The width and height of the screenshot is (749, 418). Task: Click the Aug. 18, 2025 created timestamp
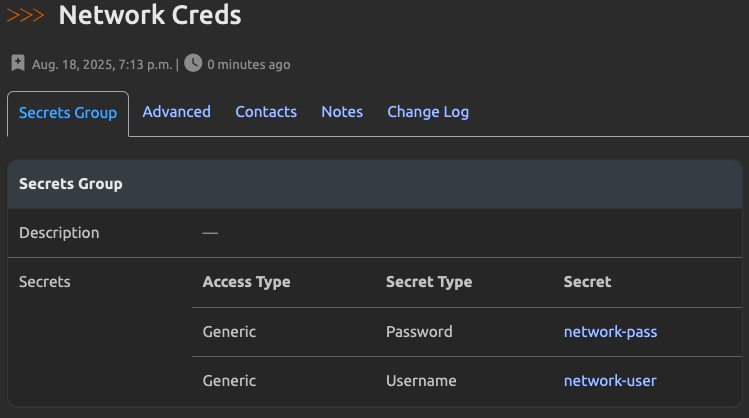pyautogui.click(x=102, y=64)
